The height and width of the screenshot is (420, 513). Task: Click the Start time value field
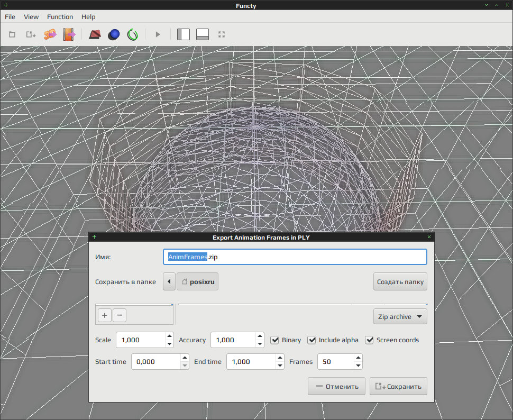coord(156,361)
